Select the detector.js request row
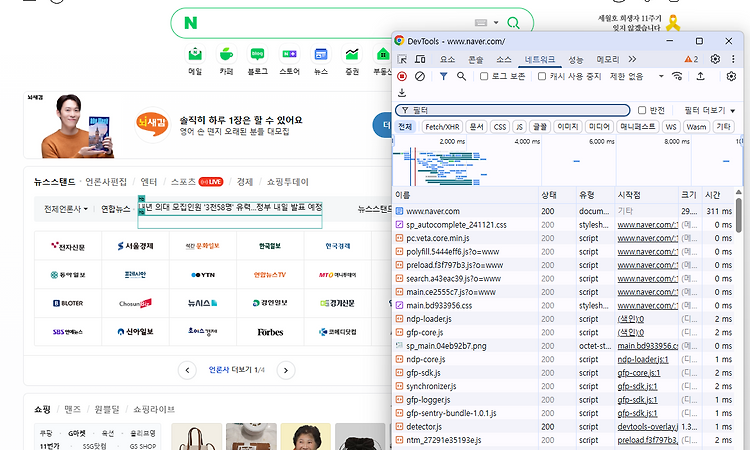 pos(564,427)
